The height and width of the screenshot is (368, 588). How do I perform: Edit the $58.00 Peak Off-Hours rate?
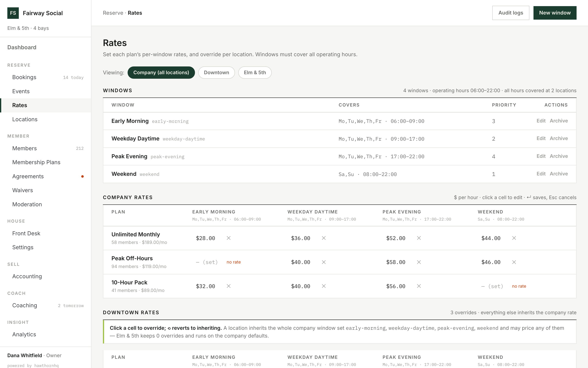pos(396,262)
